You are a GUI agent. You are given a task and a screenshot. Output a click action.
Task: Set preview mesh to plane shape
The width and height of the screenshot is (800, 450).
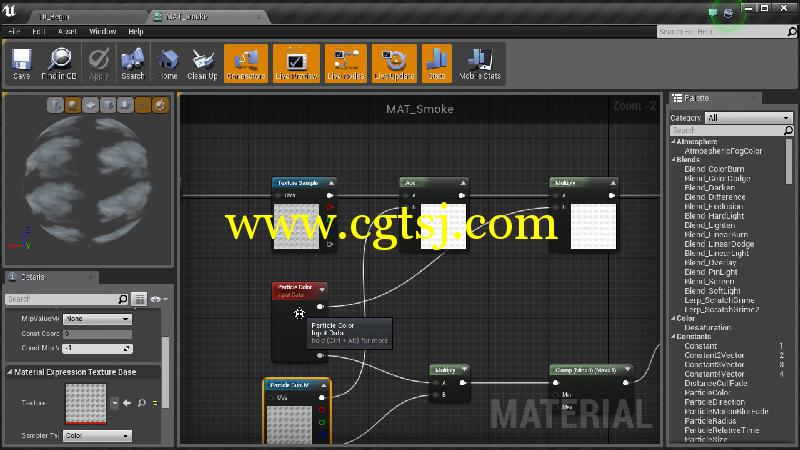(x=90, y=105)
